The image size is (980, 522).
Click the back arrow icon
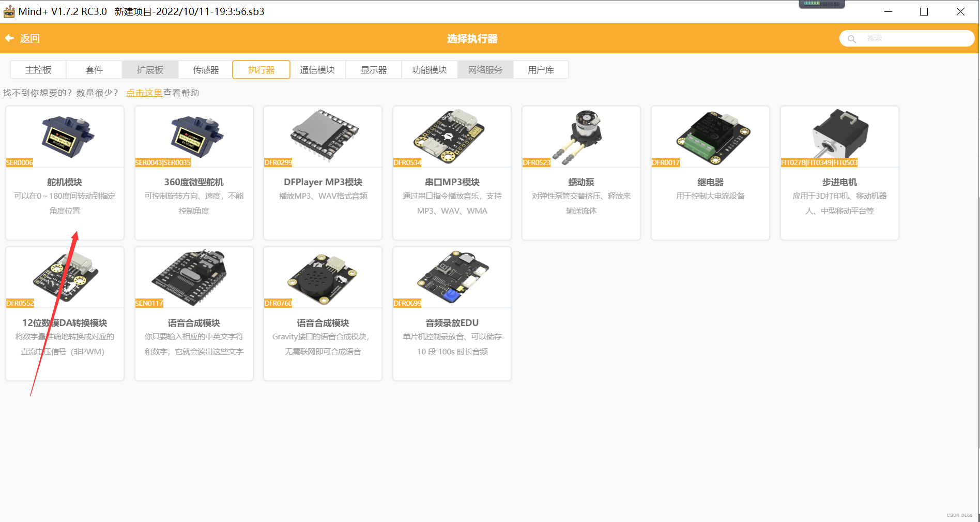point(9,38)
